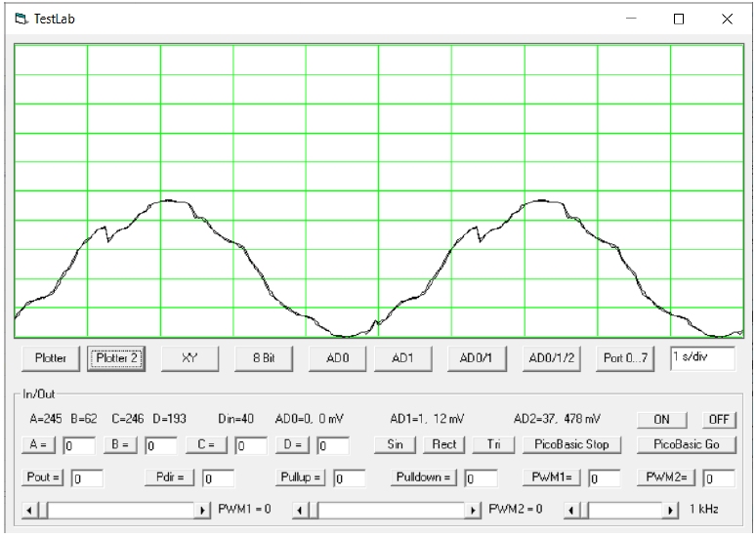
Task: Switch to XY plot mode
Action: pos(189,358)
